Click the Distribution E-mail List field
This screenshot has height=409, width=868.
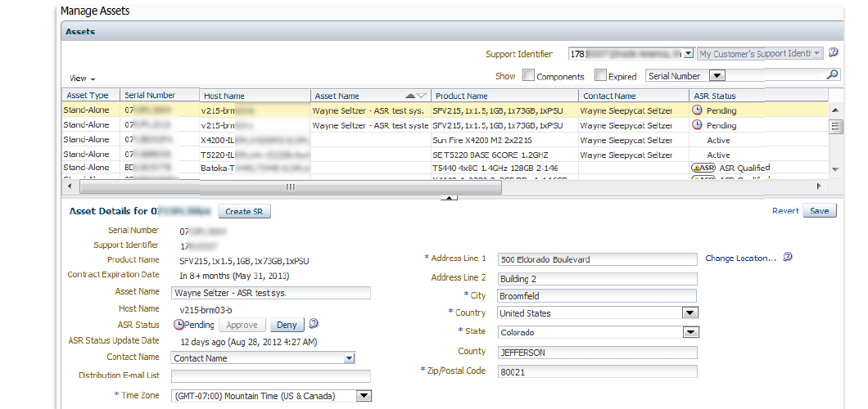coord(271,376)
